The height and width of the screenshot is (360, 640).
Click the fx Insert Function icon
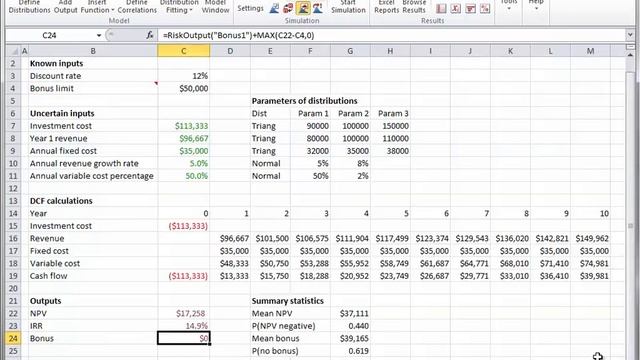pyautogui.click(x=150, y=36)
